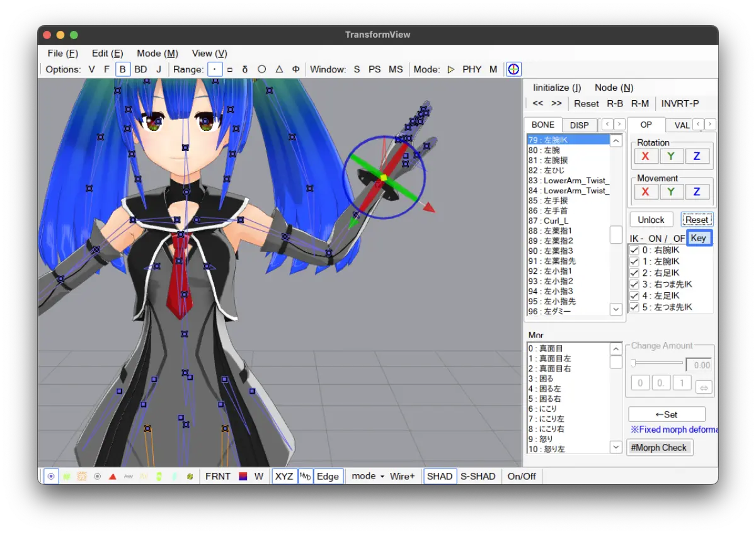Toggle the B bone option
756x534 pixels.
pos(123,69)
